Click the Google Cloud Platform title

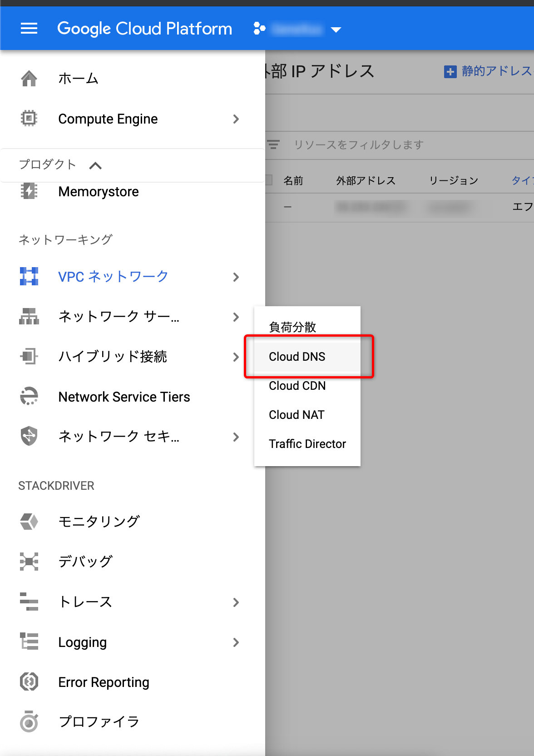(x=144, y=29)
